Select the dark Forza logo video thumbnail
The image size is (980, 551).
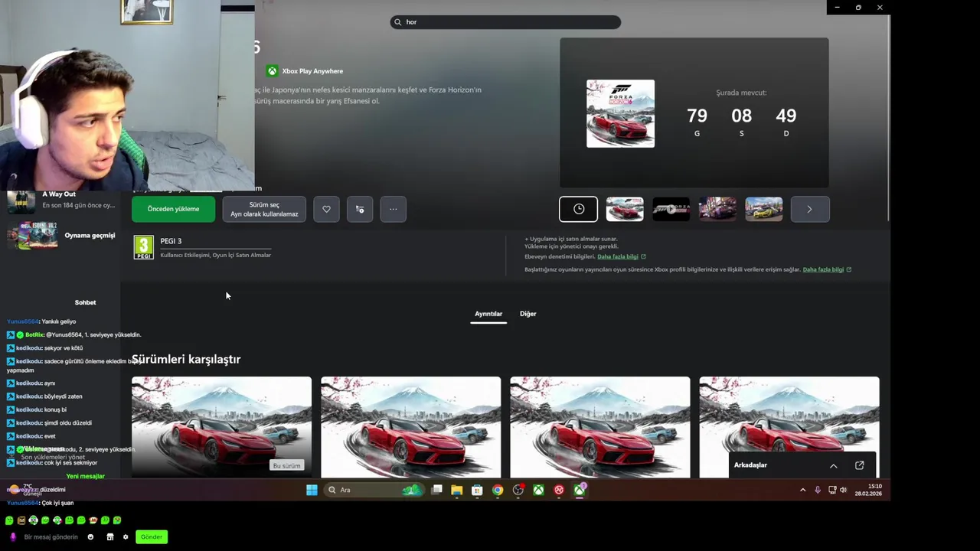[671, 209]
